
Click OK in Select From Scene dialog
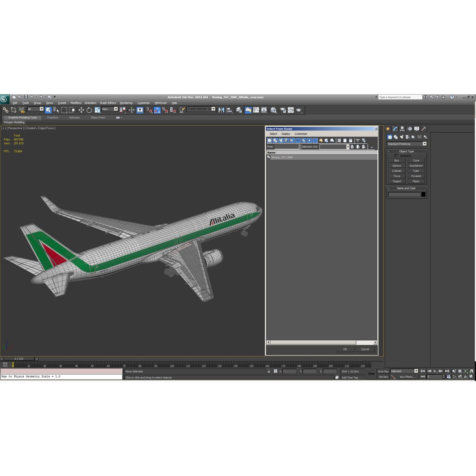pos(345,349)
